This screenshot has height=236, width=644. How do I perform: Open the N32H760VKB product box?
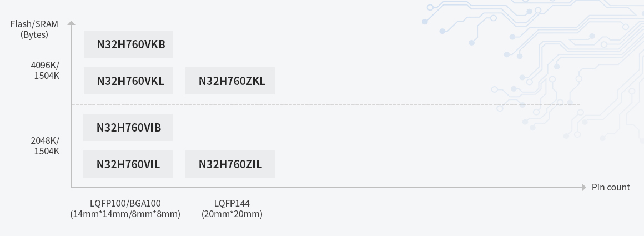coord(128,44)
